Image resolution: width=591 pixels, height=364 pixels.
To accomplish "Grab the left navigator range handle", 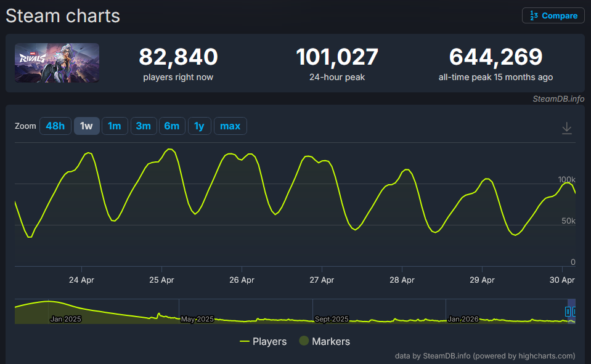I will (568, 312).
